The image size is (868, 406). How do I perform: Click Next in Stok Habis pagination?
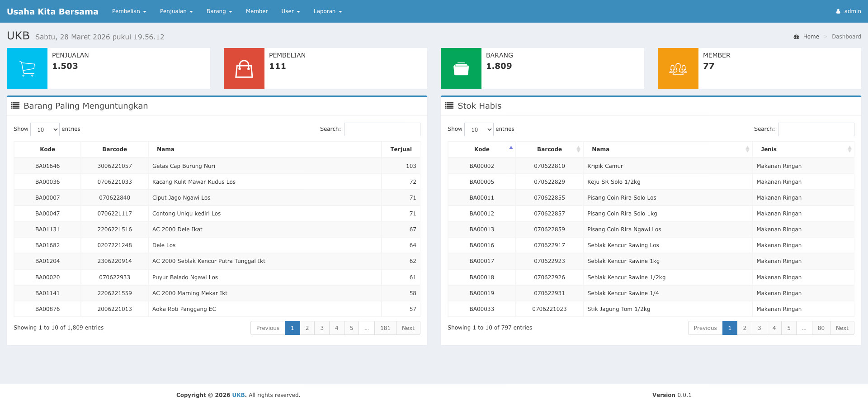coord(842,328)
